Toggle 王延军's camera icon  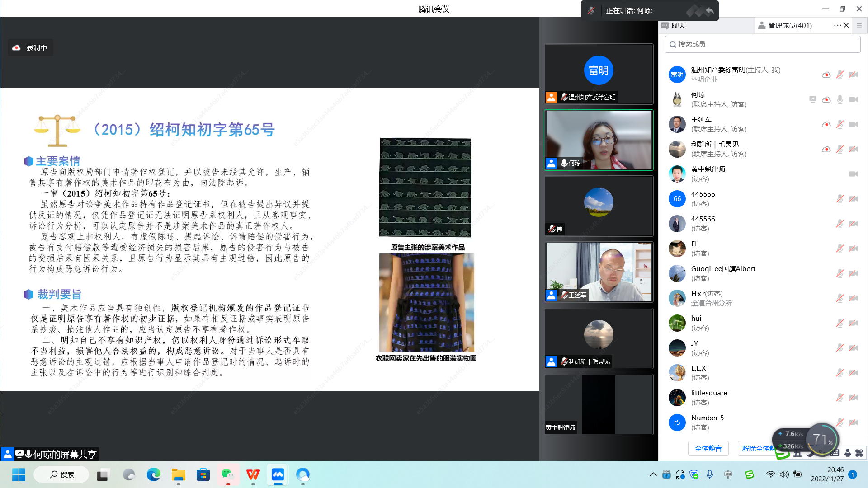coord(853,124)
